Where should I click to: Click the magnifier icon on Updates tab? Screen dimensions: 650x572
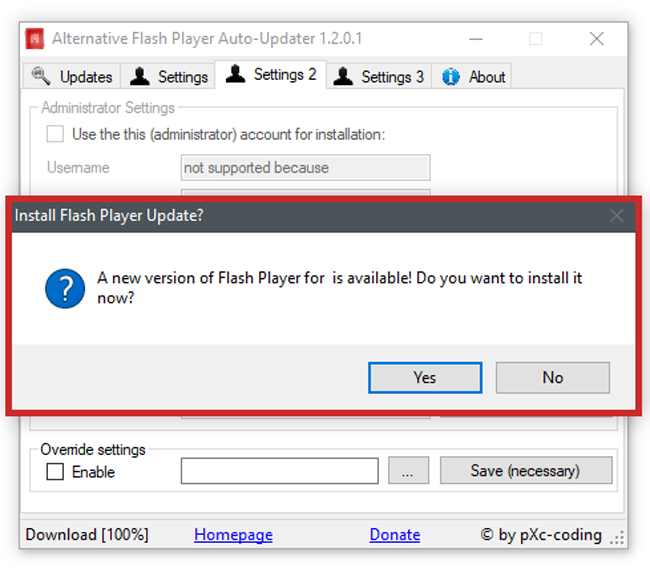[41, 76]
